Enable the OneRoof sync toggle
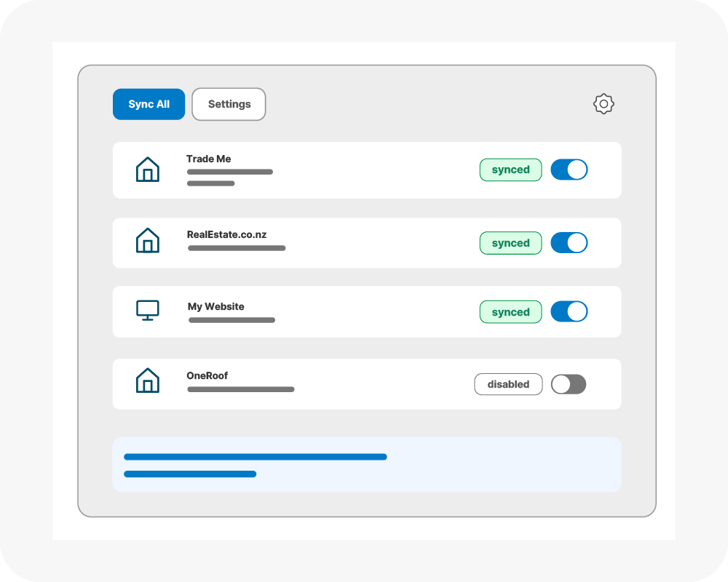The width and height of the screenshot is (728, 582). click(569, 384)
